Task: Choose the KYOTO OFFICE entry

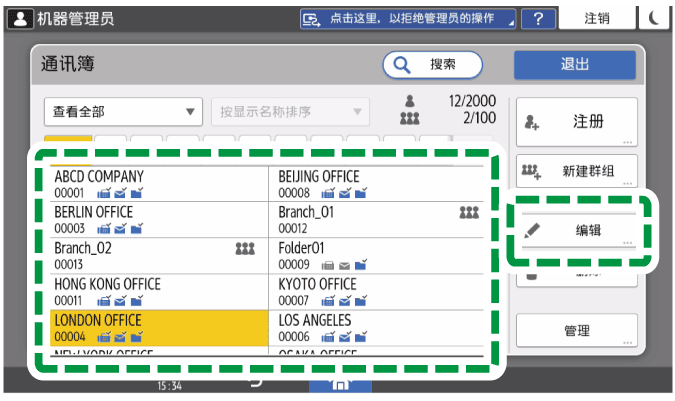Action: point(380,292)
